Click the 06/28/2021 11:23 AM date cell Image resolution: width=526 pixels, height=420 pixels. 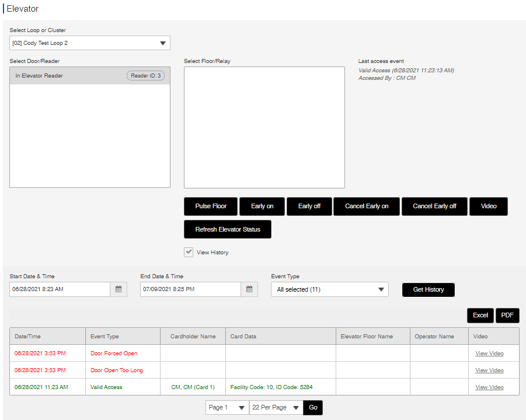tap(48, 387)
